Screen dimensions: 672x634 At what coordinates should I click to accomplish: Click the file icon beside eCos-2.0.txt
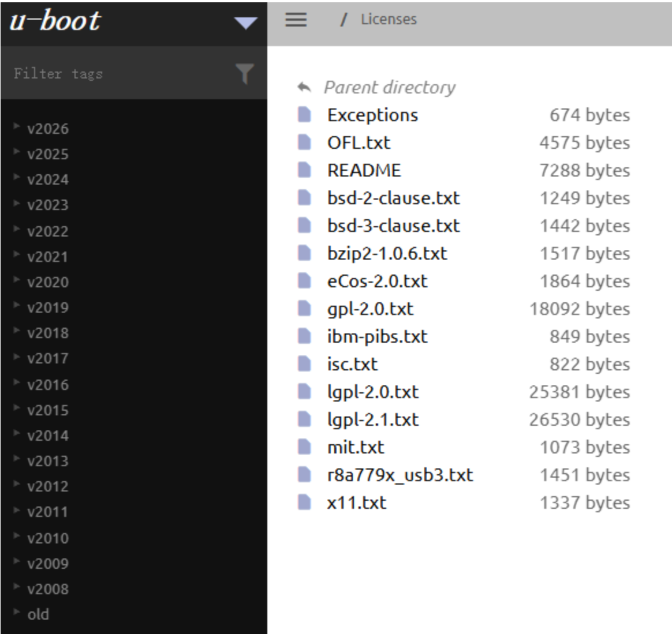[x=304, y=281]
